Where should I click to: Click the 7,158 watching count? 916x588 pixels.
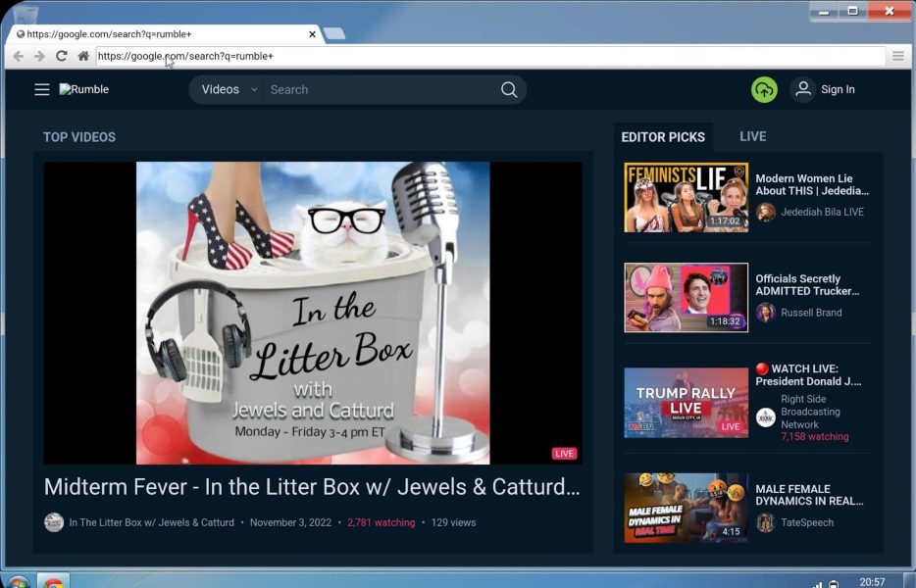pyautogui.click(x=815, y=437)
